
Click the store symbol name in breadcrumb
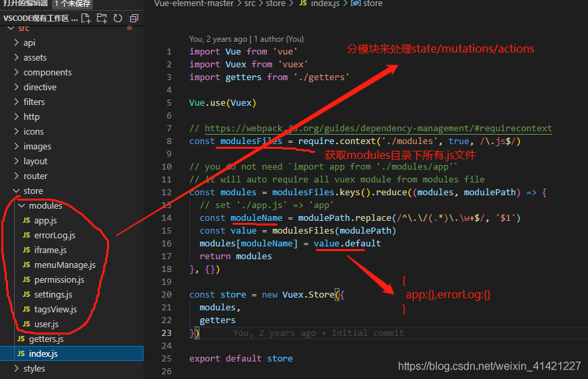(372, 3)
